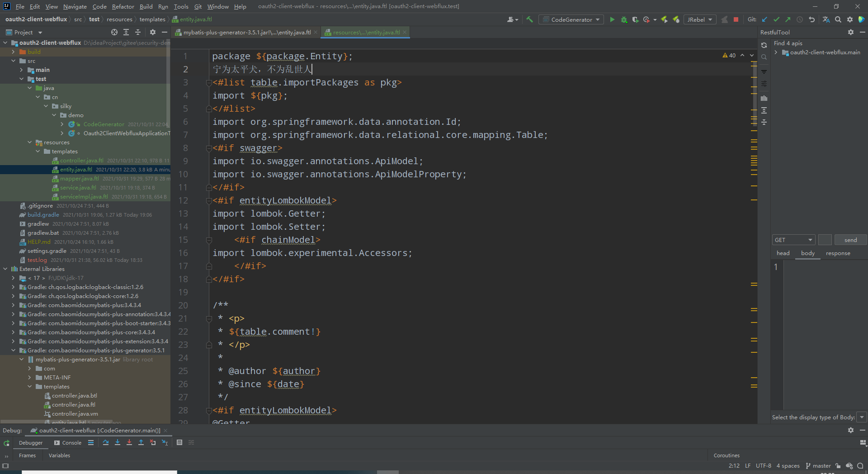Viewport: 868px width, 474px height.
Task: Open controller.java.ftl in test templates
Action: (81, 161)
